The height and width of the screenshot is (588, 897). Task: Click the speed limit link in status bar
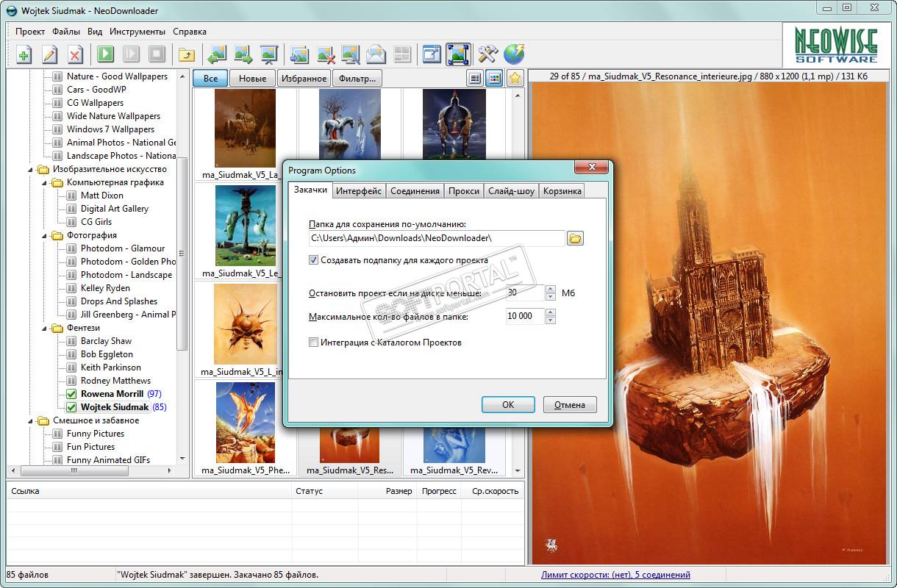615,575
